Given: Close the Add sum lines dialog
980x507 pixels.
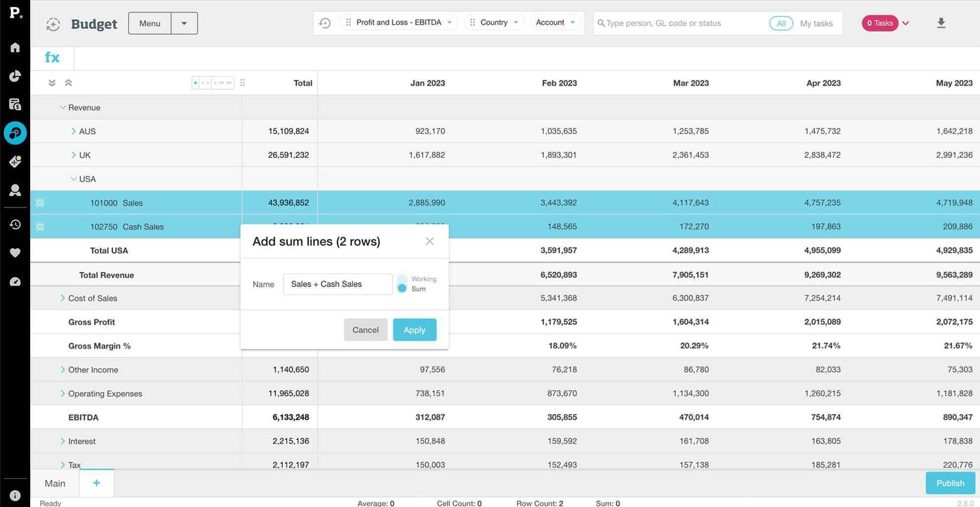Looking at the screenshot, I should coord(430,241).
